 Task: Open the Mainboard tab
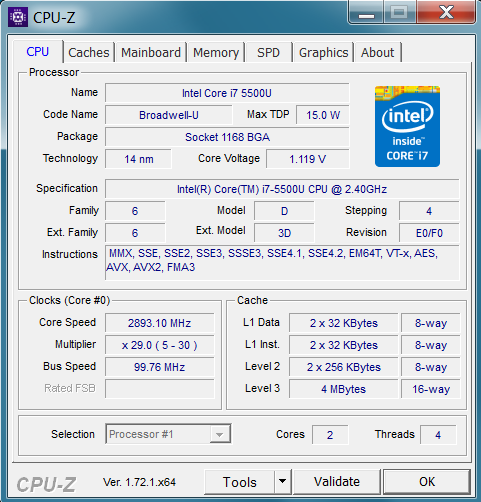point(151,52)
